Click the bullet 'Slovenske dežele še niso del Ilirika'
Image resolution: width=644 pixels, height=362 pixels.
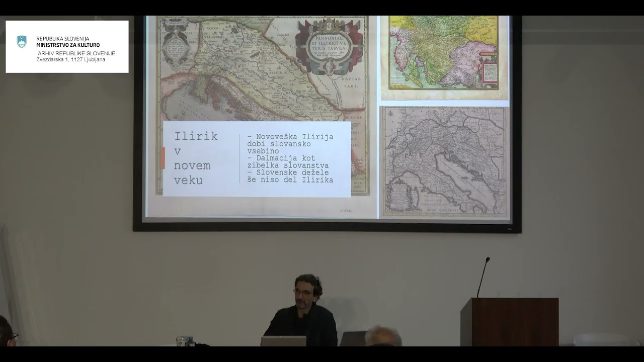(290, 176)
